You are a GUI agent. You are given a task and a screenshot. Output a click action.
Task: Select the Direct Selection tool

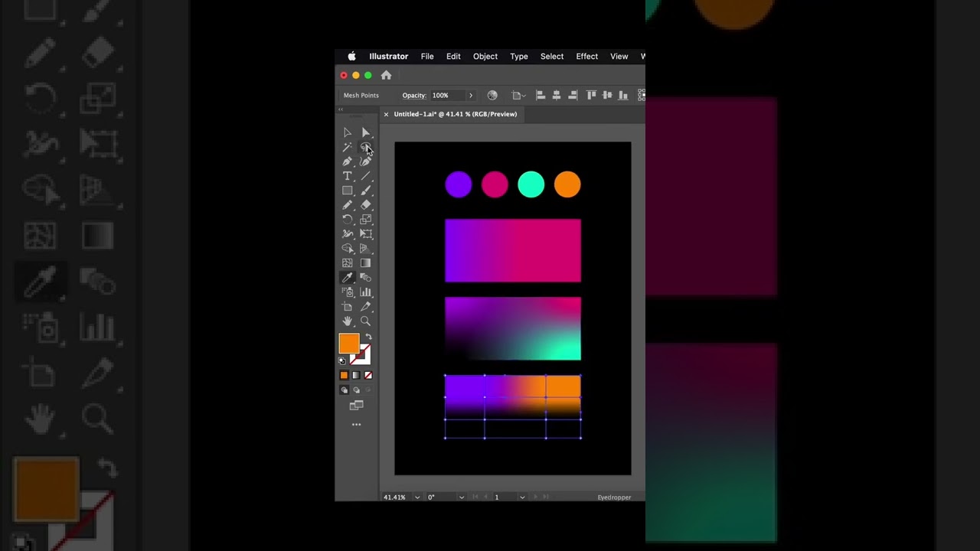(x=365, y=132)
